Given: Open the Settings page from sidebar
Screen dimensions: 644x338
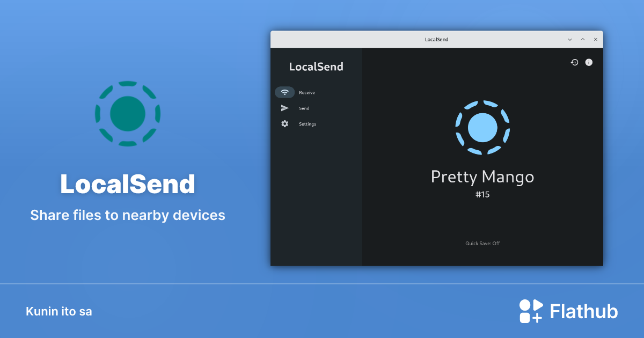Looking at the screenshot, I should (308, 124).
